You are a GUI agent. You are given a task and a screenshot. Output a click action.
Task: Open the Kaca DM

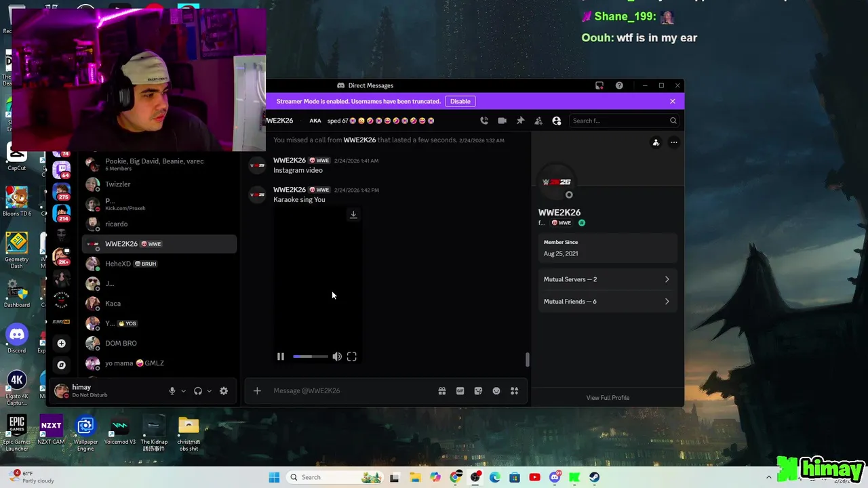[x=159, y=304]
